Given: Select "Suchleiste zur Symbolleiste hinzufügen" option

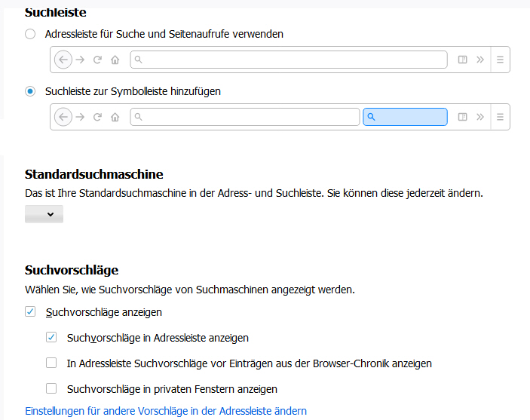Looking at the screenshot, I should point(30,91).
